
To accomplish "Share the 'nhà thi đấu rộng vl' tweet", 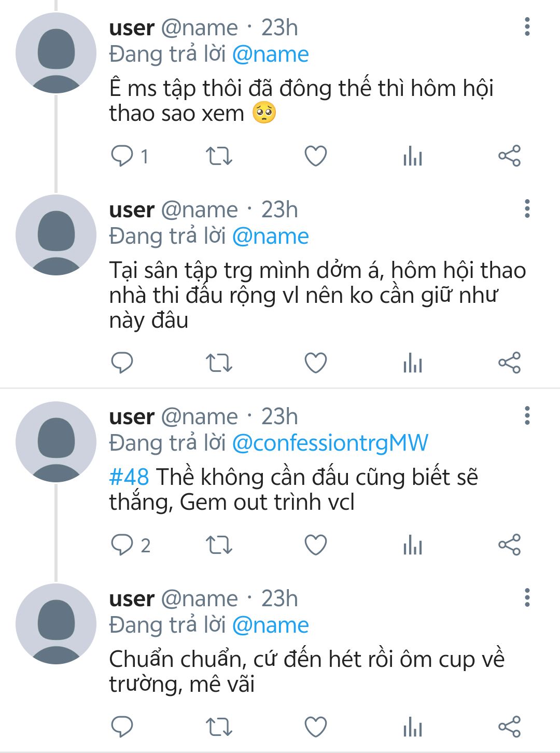I will tap(509, 362).
